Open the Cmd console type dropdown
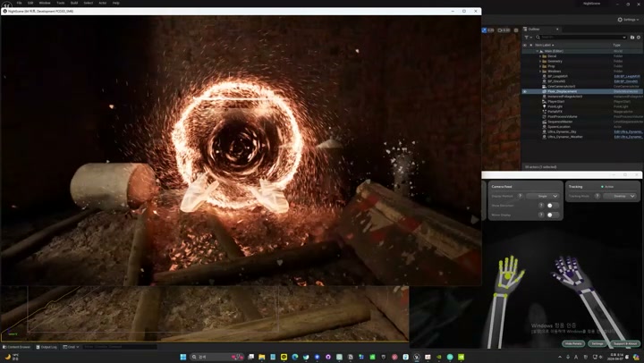Screen dimensions: 644x363 71,347
